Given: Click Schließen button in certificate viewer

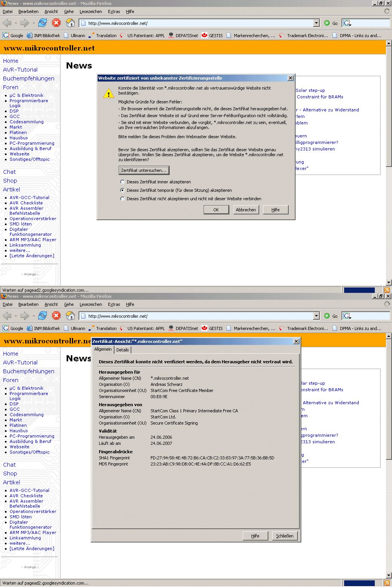Looking at the screenshot, I should [285, 536].
